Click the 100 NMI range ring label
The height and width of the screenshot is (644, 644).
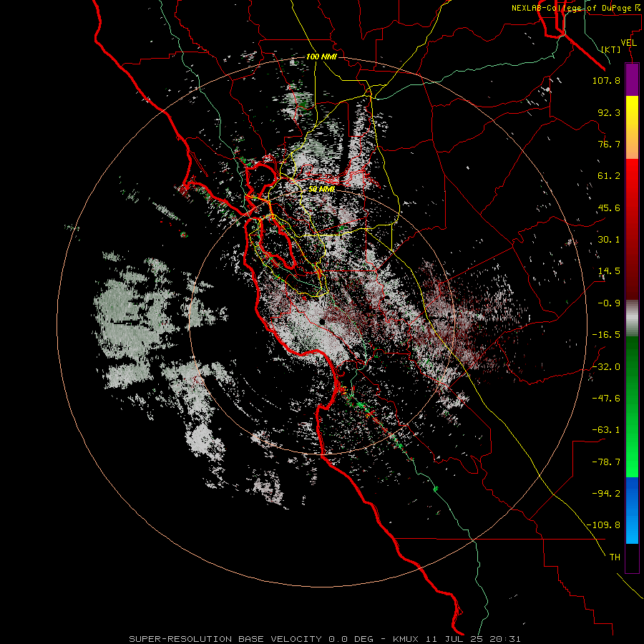pos(321,57)
